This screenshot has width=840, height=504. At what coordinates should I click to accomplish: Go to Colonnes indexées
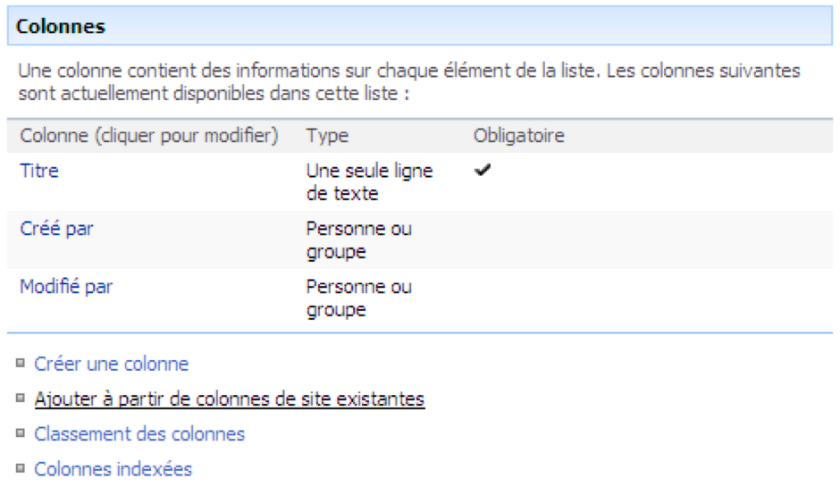point(113,469)
